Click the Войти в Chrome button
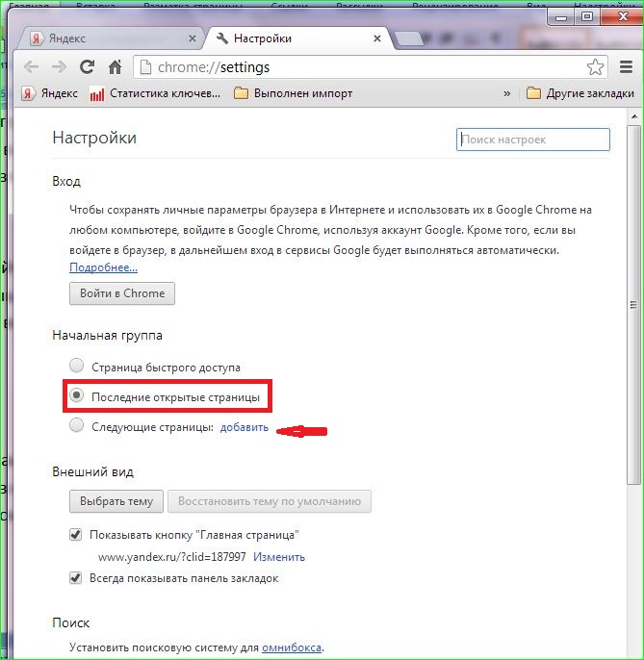The width and height of the screenshot is (644, 660). [x=122, y=293]
